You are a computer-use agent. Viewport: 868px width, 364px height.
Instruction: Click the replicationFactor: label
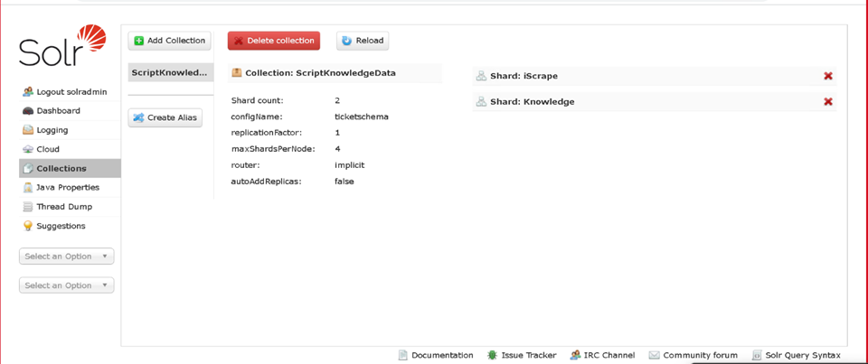point(266,133)
